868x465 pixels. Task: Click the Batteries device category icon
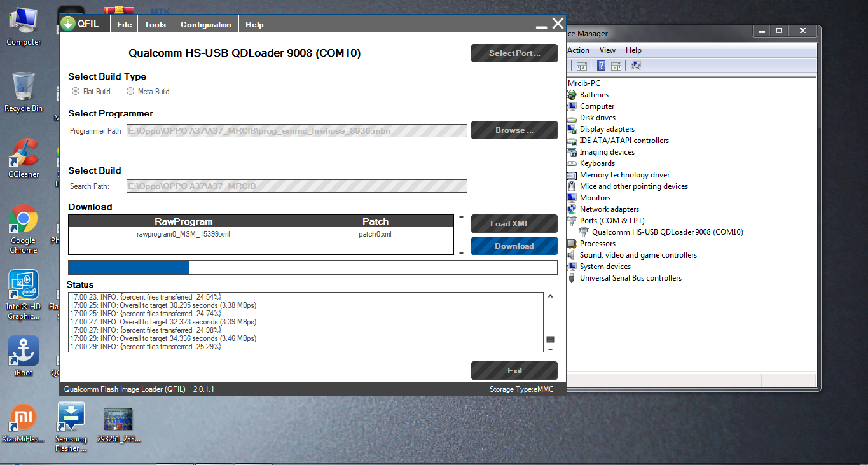(572, 95)
